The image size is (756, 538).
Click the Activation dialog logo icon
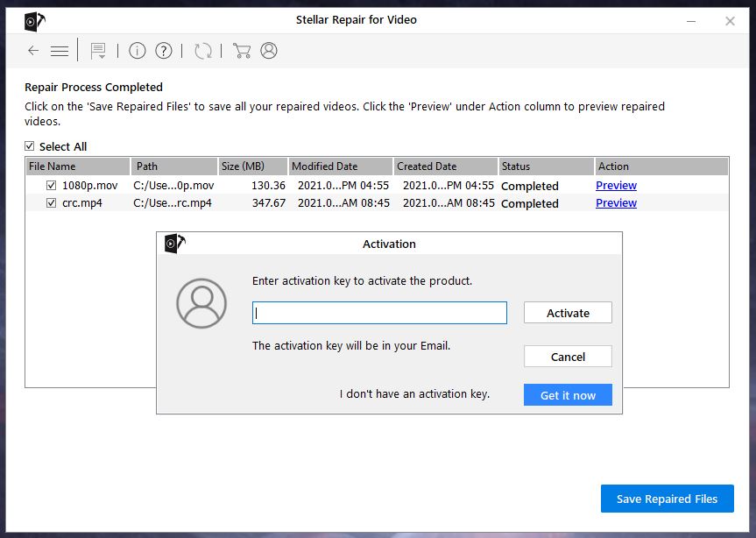point(174,244)
